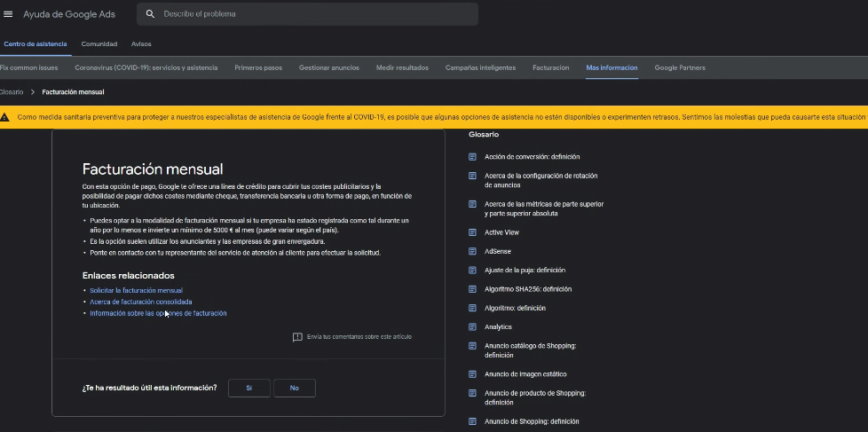
Task: Open Acción de conversión: definición glossary entry
Action: (x=532, y=157)
